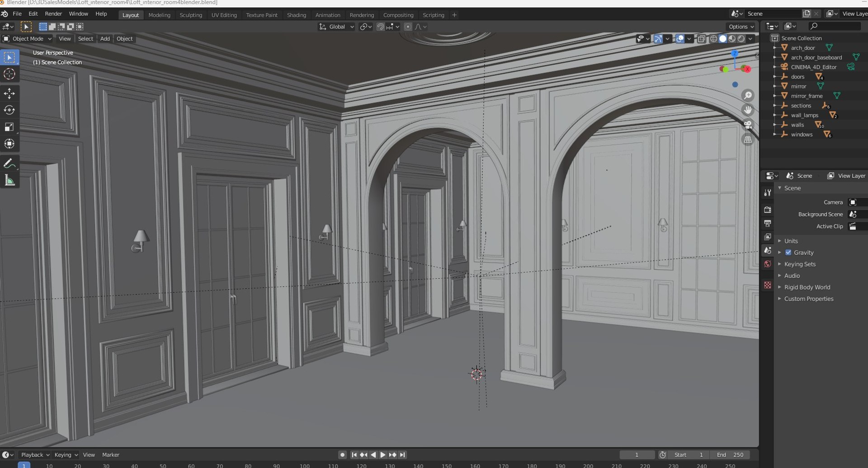Open World properties tab icon
This screenshot has height=468, width=868.
(768, 264)
